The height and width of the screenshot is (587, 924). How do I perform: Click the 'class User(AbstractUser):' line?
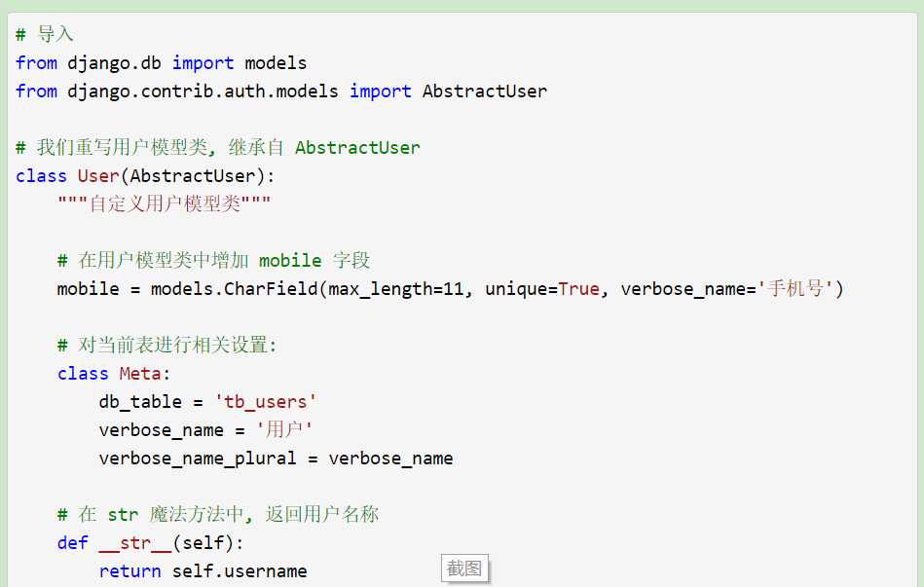[145, 176]
